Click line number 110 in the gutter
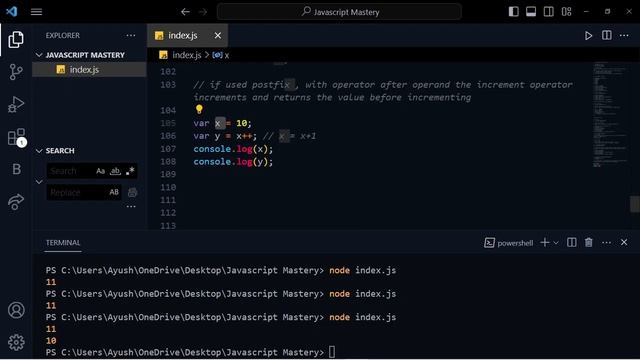The width and height of the screenshot is (640, 360). click(x=168, y=187)
